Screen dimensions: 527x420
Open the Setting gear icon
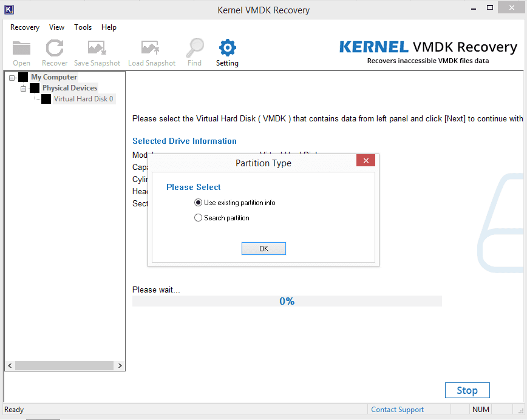pyautogui.click(x=228, y=48)
